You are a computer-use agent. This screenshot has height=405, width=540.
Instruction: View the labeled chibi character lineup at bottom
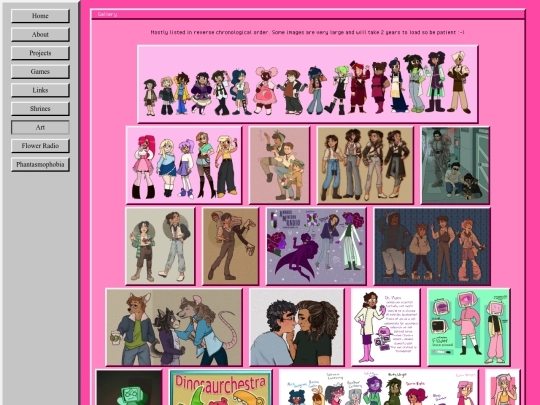(x=378, y=387)
